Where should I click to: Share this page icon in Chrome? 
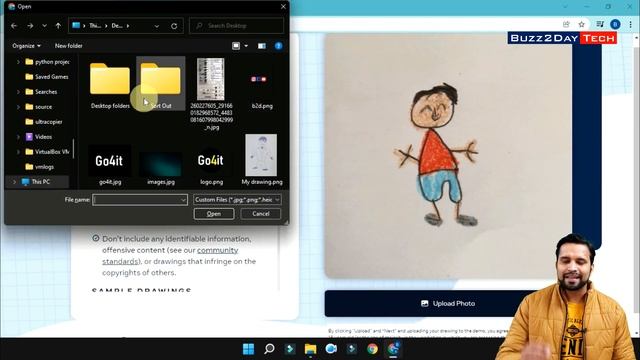click(x=566, y=24)
